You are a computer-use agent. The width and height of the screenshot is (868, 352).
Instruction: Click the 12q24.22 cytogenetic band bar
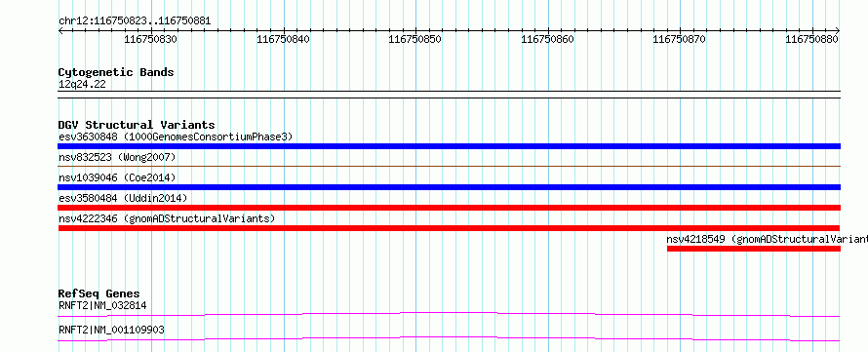(449, 95)
